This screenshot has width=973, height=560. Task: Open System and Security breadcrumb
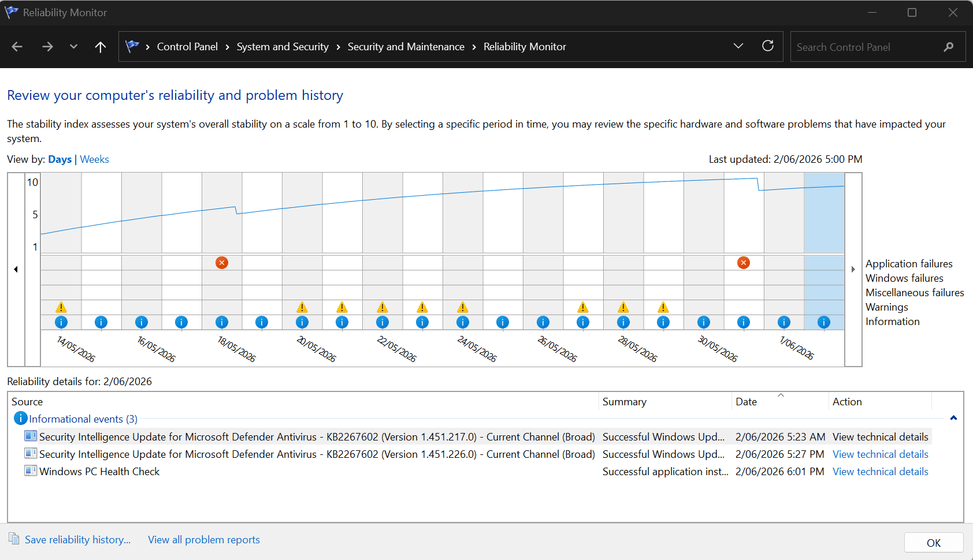click(283, 47)
